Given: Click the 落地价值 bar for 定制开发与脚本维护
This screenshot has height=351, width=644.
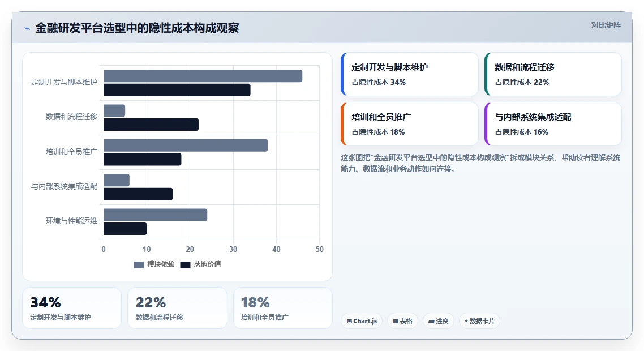Looking at the screenshot, I should (x=177, y=90).
